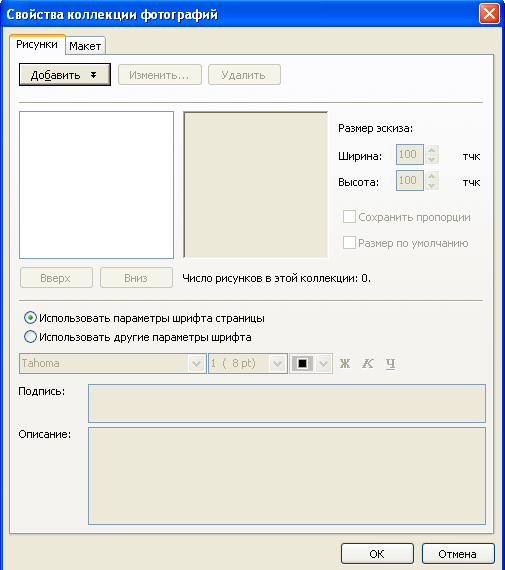The height and width of the screenshot is (570, 505).
Task: Expand the Tahoma font dropdown
Action: [x=196, y=363]
